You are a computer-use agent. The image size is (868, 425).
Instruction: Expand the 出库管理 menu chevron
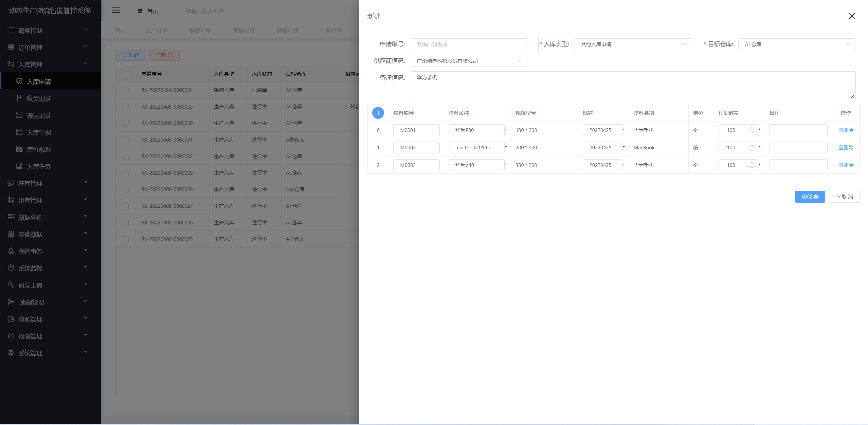point(86,199)
